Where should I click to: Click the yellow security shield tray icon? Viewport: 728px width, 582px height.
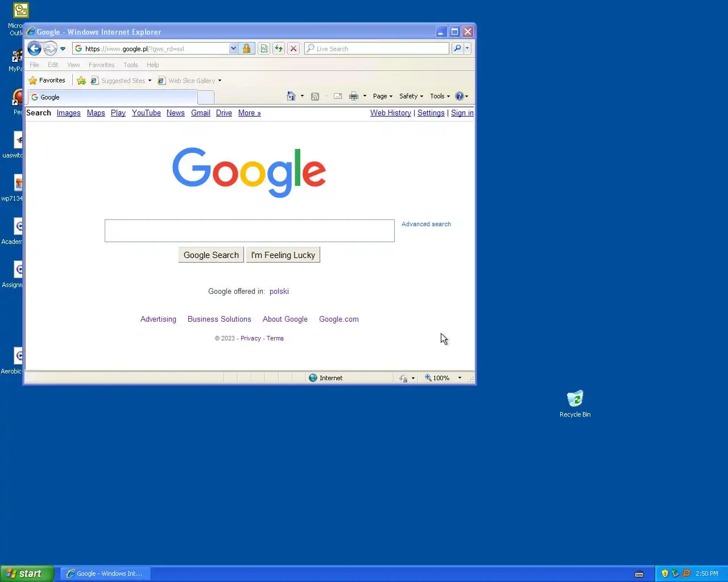pyautogui.click(x=665, y=573)
